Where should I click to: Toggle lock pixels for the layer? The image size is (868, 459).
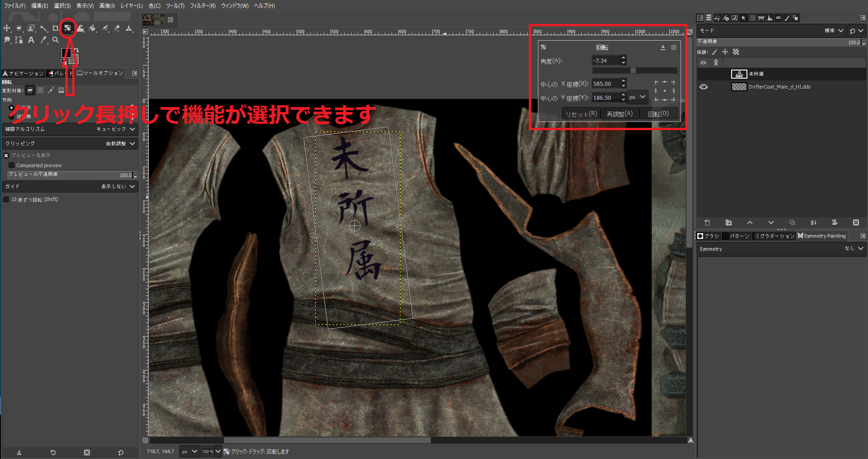click(x=714, y=52)
